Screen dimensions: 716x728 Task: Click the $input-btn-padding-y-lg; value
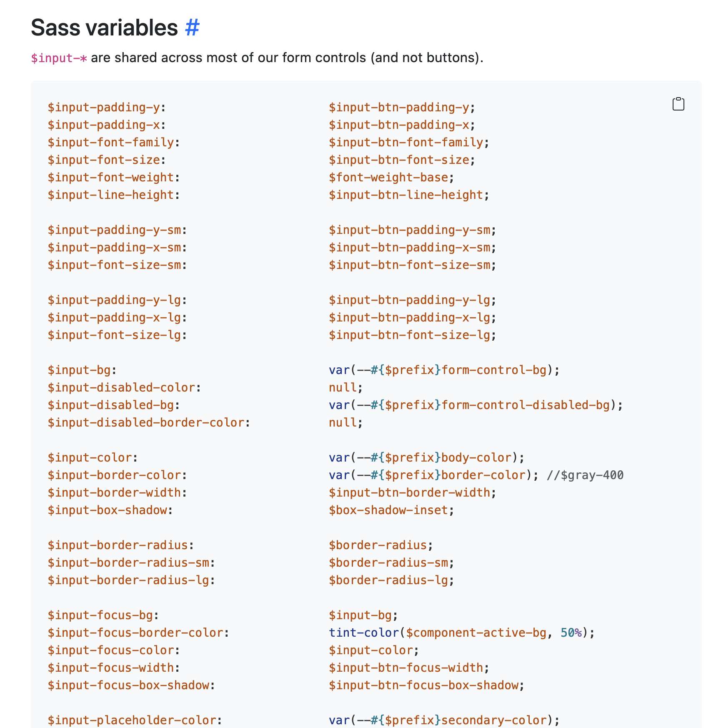click(x=413, y=300)
